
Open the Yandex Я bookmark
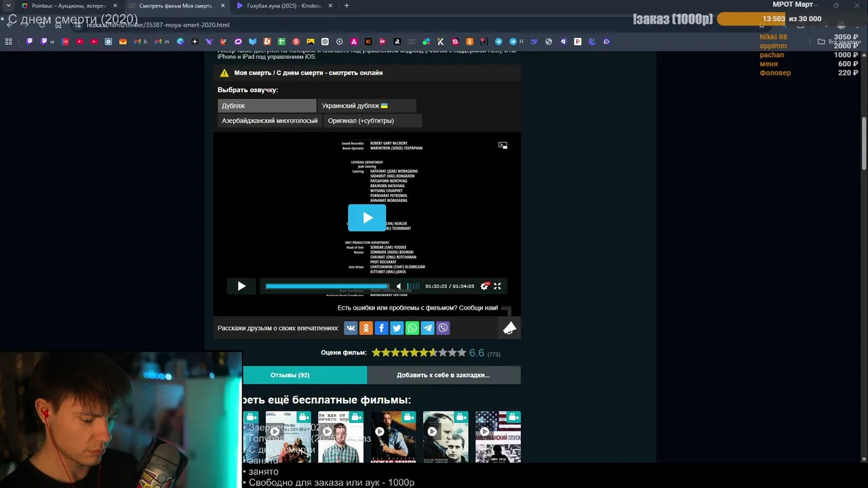click(x=296, y=41)
